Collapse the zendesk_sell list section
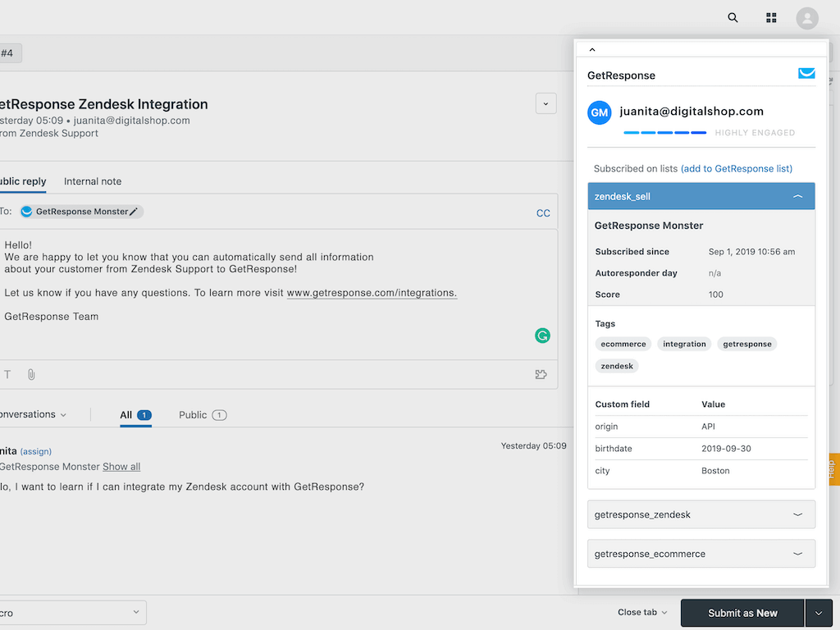The height and width of the screenshot is (630, 840). pos(797,197)
